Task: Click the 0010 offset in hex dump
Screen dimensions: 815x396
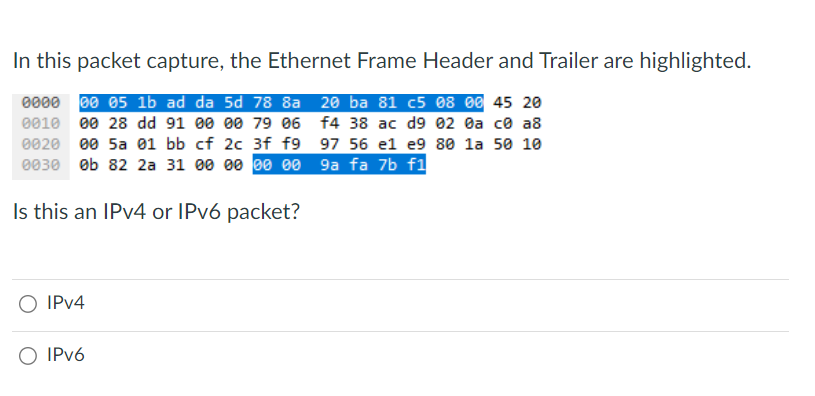Action: 41,124
